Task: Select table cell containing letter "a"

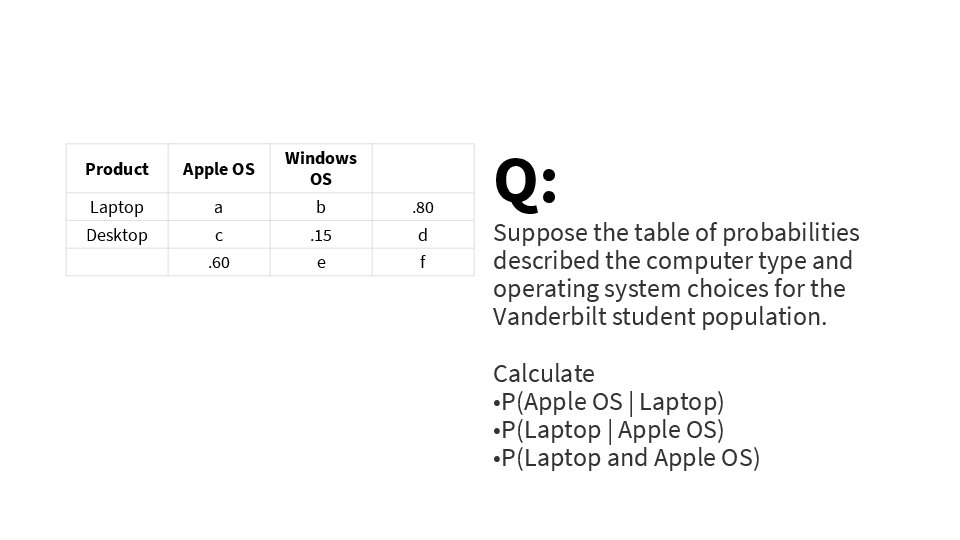Action: (219, 207)
